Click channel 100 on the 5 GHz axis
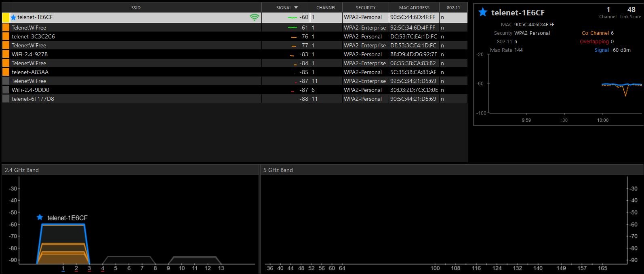Viewport: 644px width, 274px height. (435, 268)
